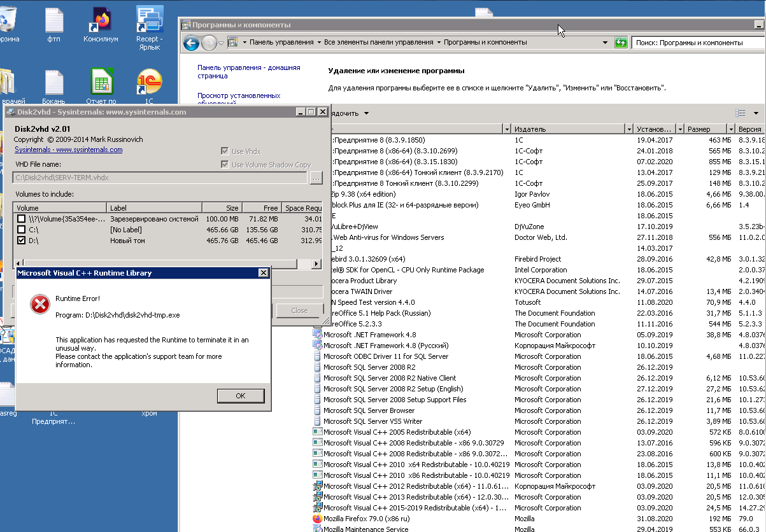The height and width of the screenshot is (532, 766).
Task: Toggle the Use Volume Shadow Copy checkbox
Action: click(224, 165)
